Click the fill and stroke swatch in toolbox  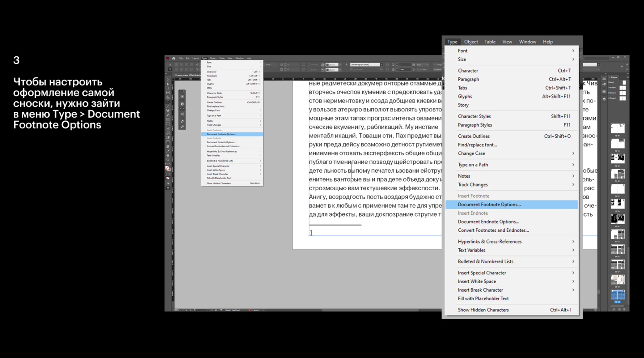[168, 168]
